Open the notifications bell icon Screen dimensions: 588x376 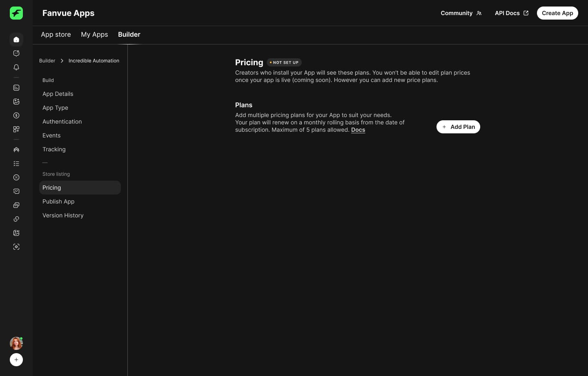tap(16, 67)
